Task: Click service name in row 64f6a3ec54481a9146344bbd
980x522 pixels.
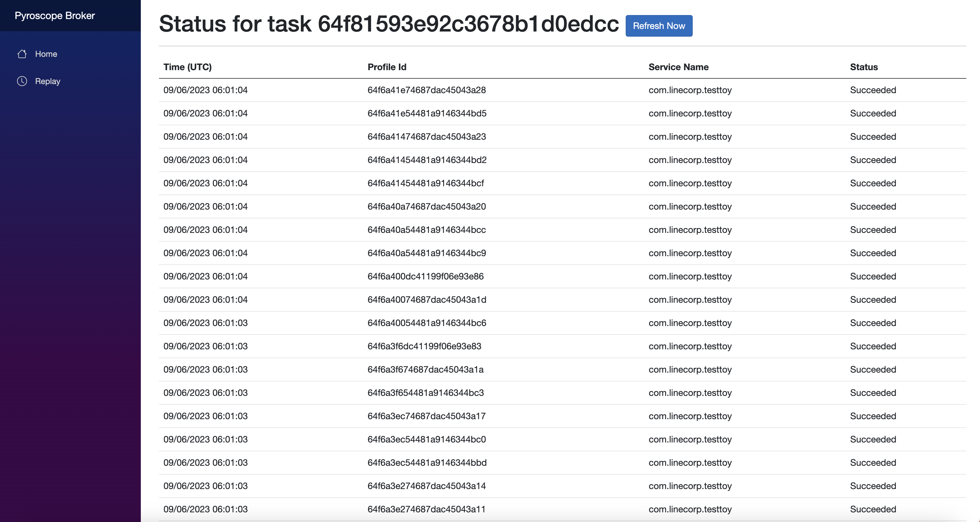Action: coord(690,463)
